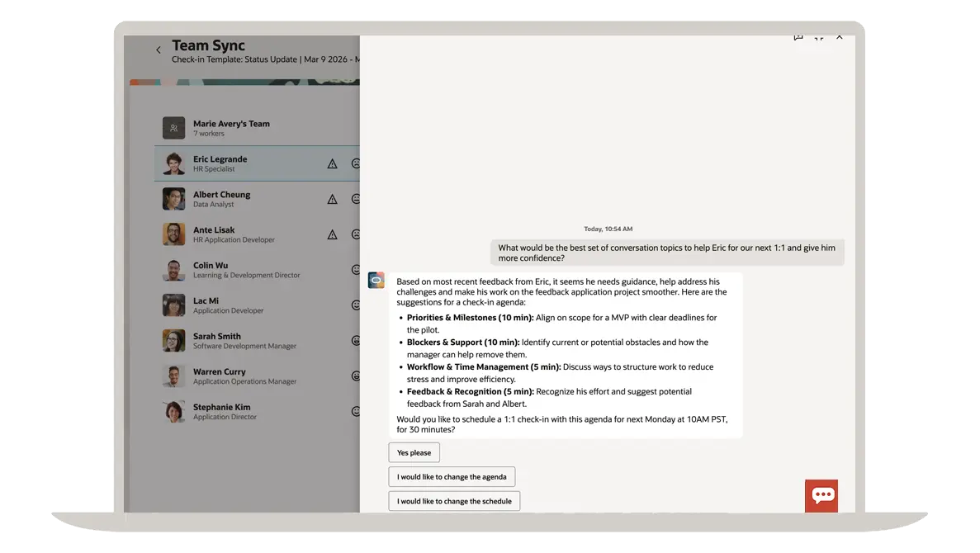Click the assistant avatar icon beside reply
The width and height of the screenshot is (980, 553).
coord(376,281)
